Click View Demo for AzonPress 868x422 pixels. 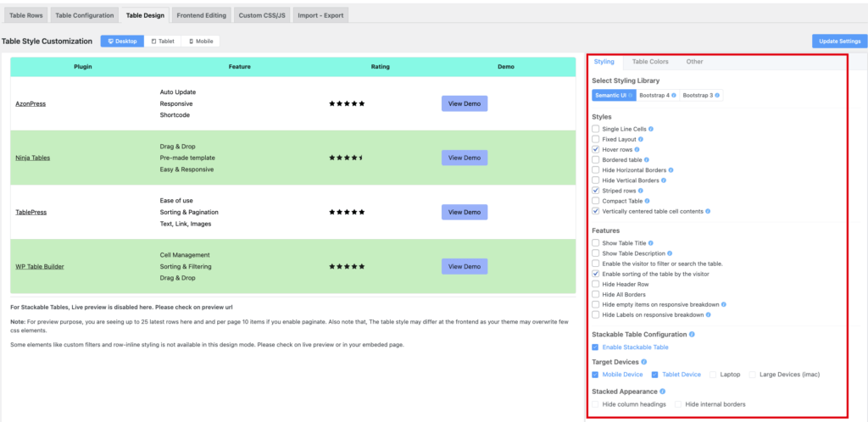[x=465, y=103]
